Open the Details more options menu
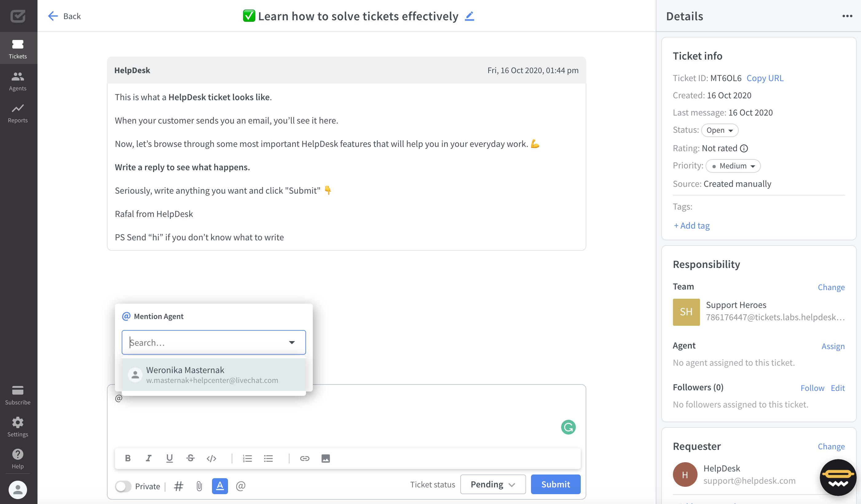The height and width of the screenshot is (504, 861). tap(847, 16)
